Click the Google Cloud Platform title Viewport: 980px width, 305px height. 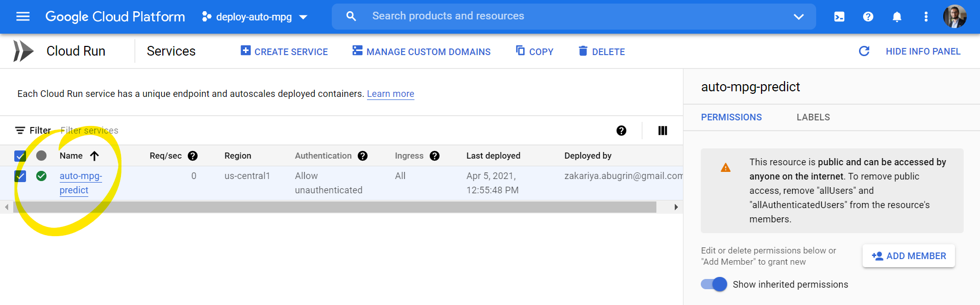115,17
